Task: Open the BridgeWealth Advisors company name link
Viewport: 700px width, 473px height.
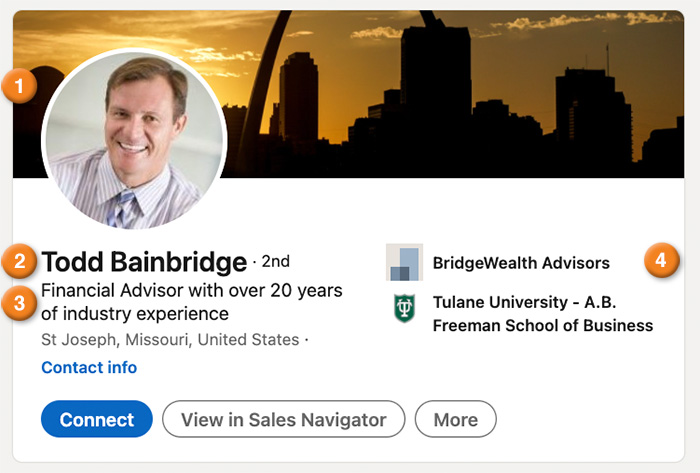Action: pos(521,264)
